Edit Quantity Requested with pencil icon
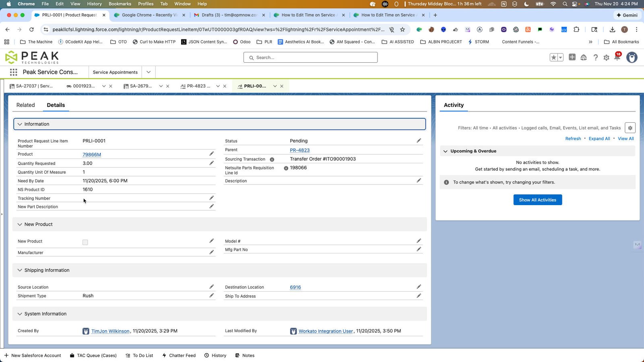 click(211, 163)
